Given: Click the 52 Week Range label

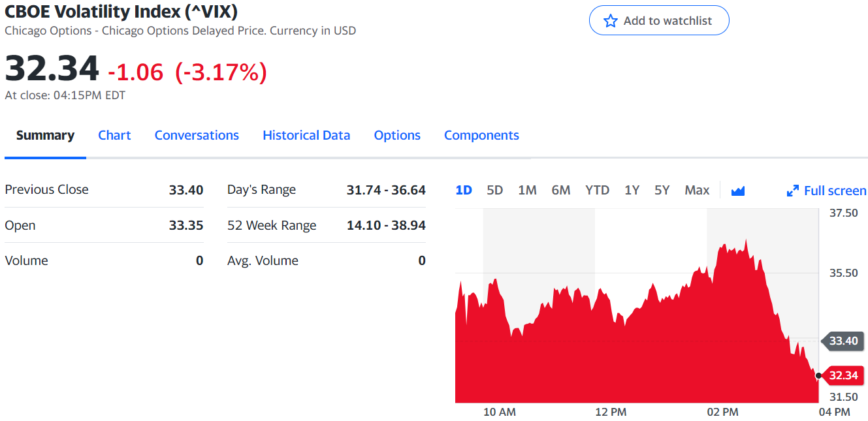Looking at the screenshot, I should click(272, 225).
